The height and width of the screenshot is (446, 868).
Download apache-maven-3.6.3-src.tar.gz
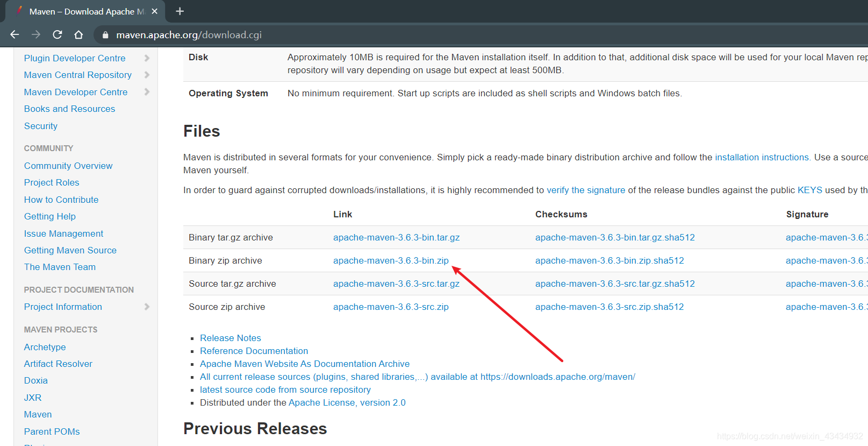coord(397,284)
